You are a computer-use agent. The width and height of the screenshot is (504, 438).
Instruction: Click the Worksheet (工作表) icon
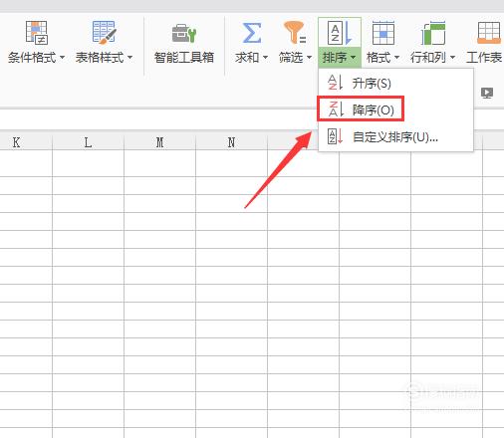[489, 33]
